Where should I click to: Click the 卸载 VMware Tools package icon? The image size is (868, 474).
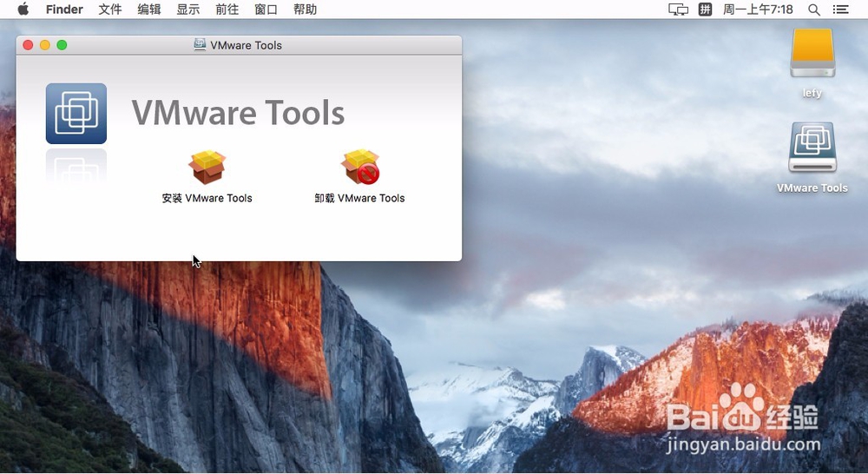(x=360, y=167)
